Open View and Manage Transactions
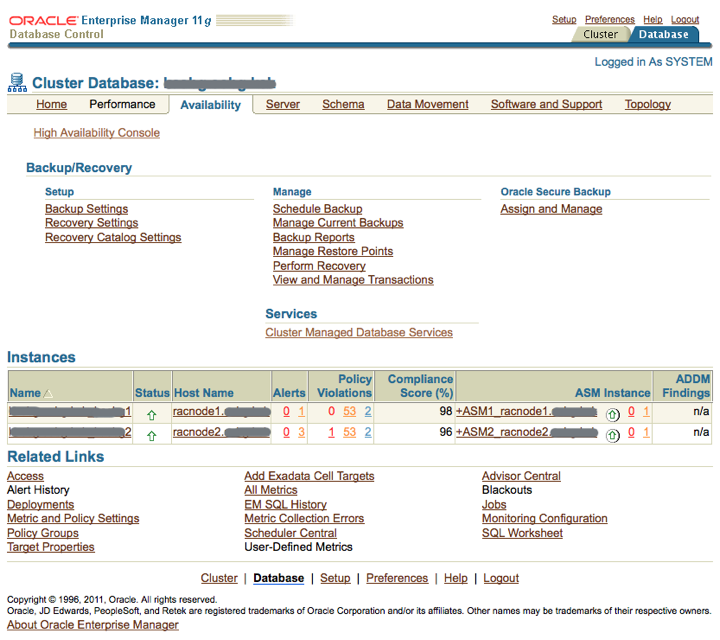 pos(353,280)
